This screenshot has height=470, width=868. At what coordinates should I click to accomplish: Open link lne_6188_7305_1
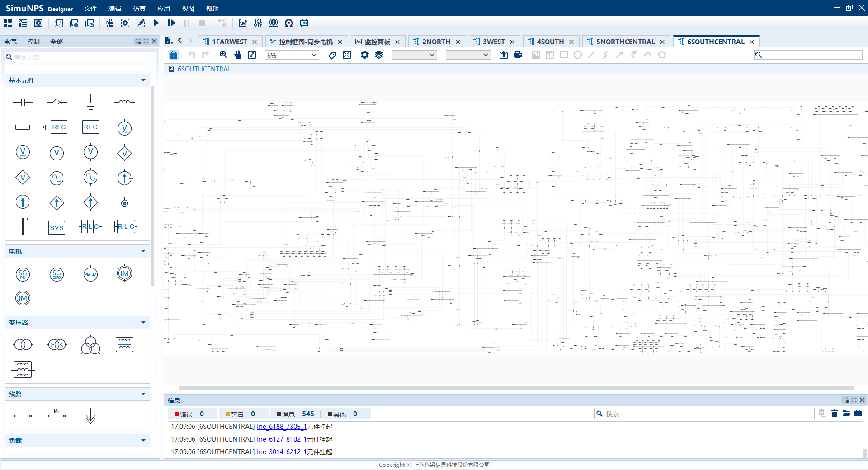pos(282,427)
